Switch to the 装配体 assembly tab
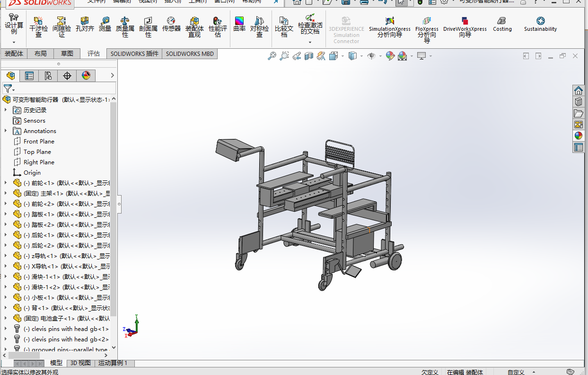Screen dimensions: 588x375 click(14, 54)
